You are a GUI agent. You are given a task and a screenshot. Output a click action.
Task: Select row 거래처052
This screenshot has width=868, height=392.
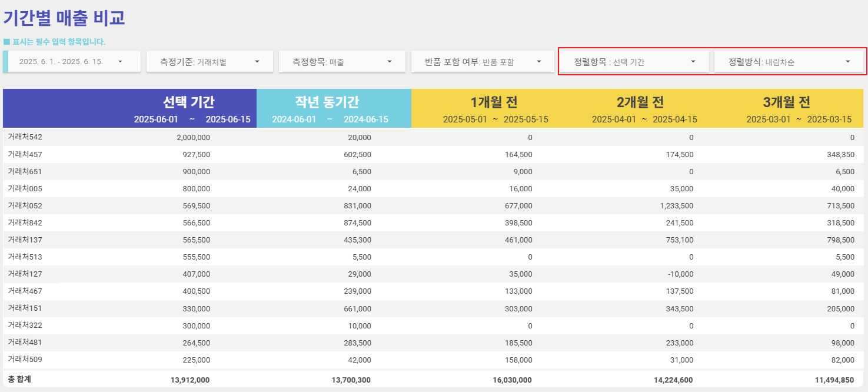point(433,205)
